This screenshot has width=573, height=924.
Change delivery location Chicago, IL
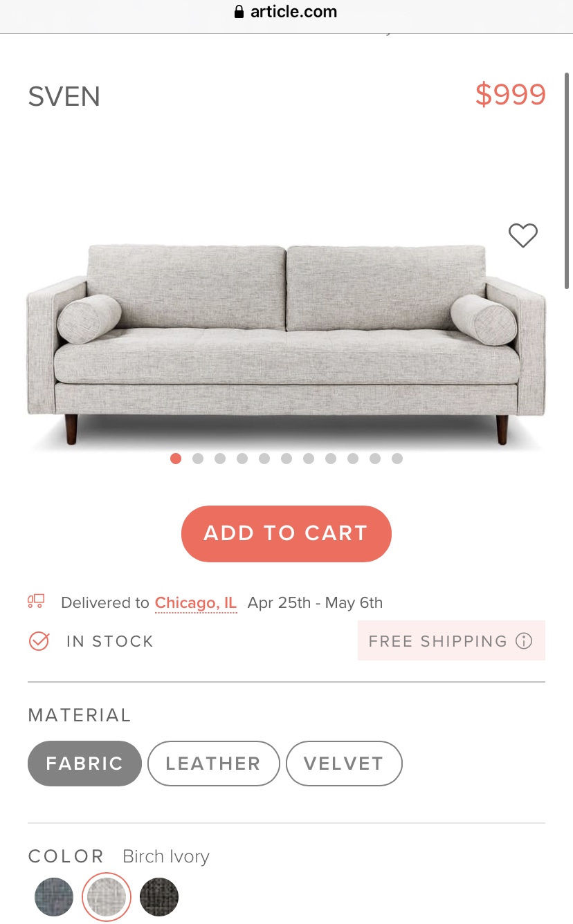pos(196,602)
